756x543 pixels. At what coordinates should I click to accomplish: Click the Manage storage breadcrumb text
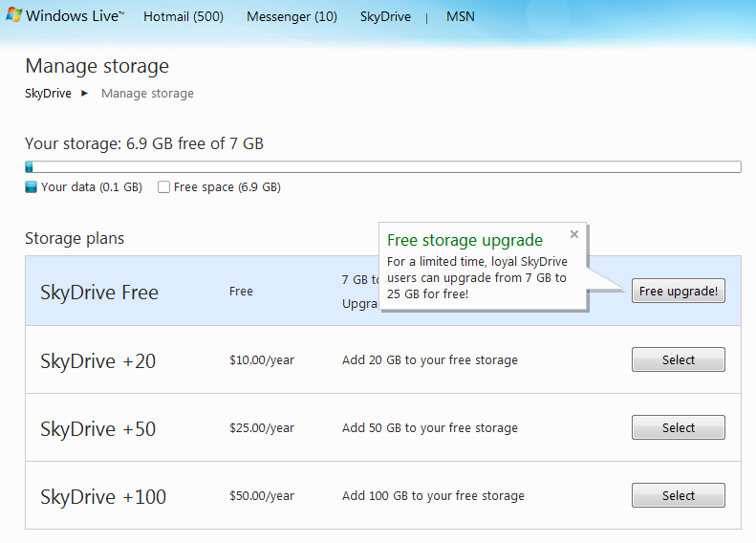click(x=147, y=93)
